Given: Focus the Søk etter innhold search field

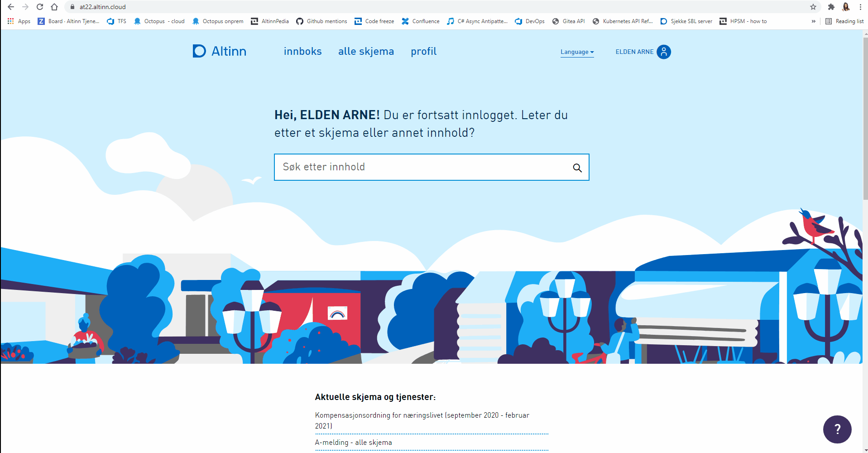Looking at the screenshot, I should pyautogui.click(x=432, y=167).
